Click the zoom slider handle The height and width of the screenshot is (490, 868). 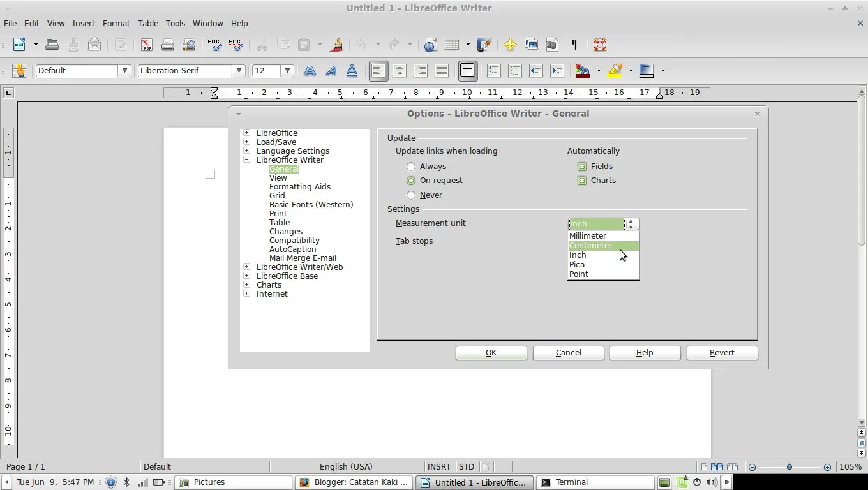(x=789, y=467)
